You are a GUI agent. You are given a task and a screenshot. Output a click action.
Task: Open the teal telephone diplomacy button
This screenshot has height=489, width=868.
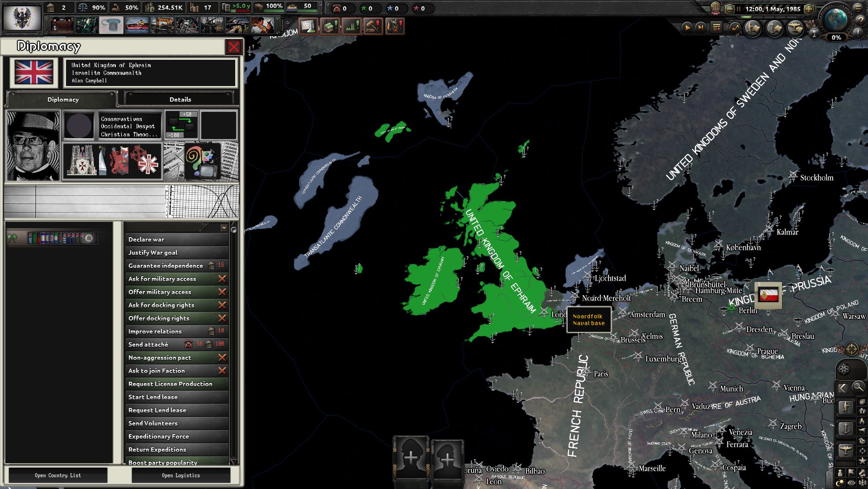click(112, 25)
